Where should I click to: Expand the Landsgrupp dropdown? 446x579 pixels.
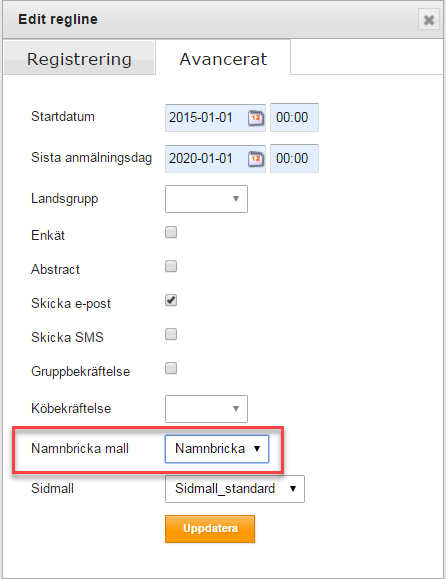pyautogui.click(x=206, y=199)
